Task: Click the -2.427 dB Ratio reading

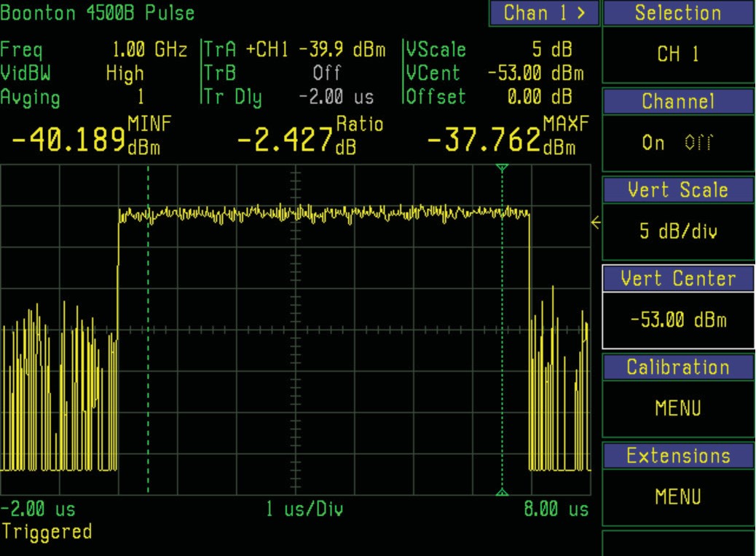Action: tap(310, 137)
